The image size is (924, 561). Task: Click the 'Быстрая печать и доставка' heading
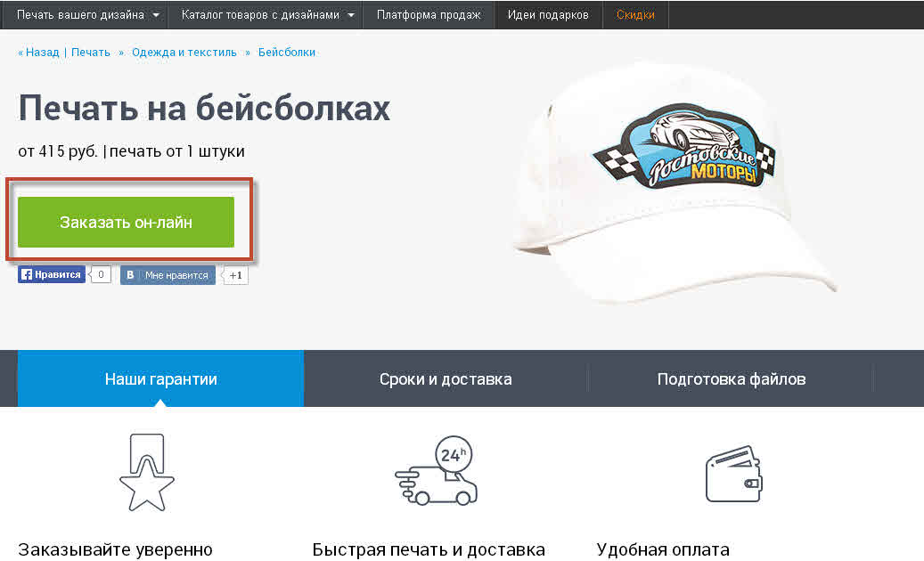(429, 549)
